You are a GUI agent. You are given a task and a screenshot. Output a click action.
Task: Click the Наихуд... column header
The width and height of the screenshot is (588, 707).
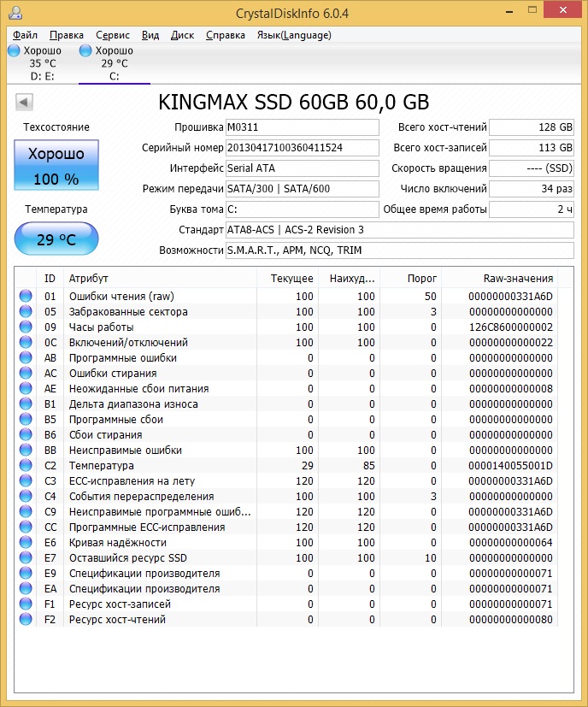(349, 278)
